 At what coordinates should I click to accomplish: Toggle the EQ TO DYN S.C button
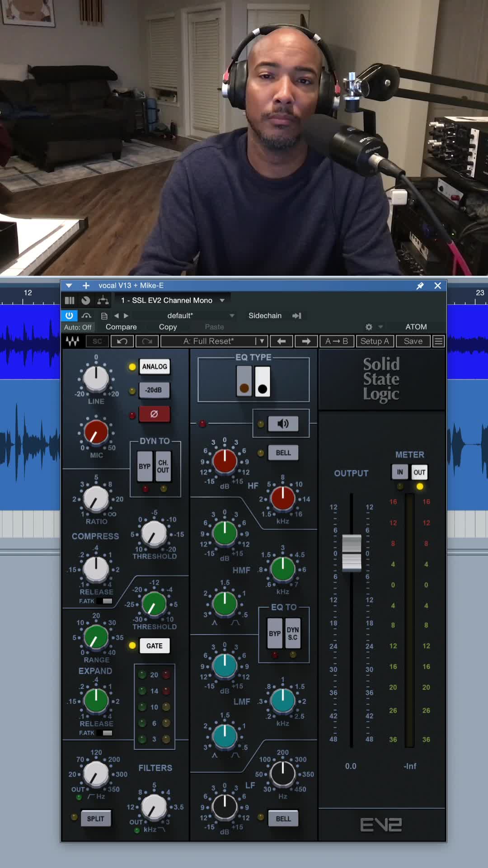pos(293,634)
